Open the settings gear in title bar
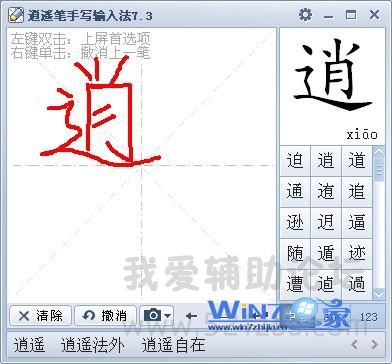392x364 pixels. 305,15
